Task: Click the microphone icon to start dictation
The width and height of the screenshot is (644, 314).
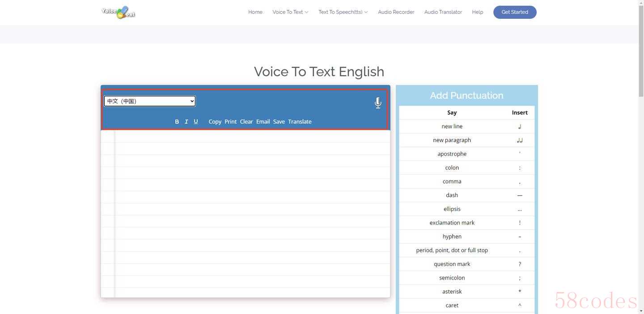Action: [378, 103]
